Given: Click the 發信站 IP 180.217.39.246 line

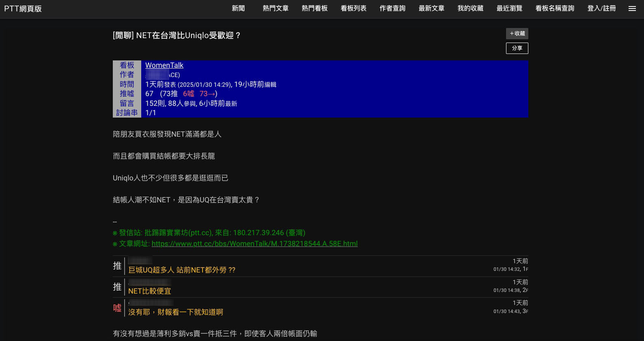Looking at the screenshot, I should (x=209, y=233).
